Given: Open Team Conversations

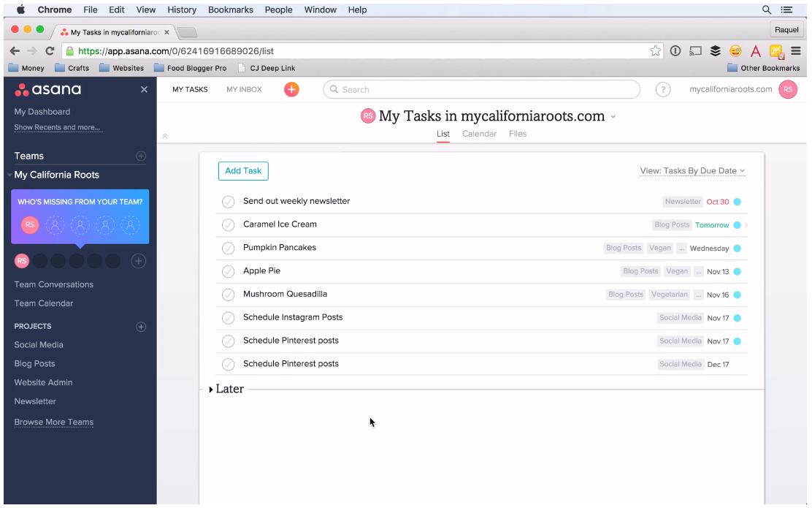Looking at the screenshot, I should click(x=53, y=284).
